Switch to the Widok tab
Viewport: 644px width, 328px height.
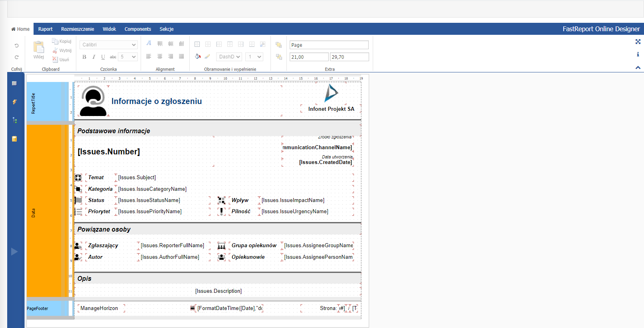pos(109,29)
